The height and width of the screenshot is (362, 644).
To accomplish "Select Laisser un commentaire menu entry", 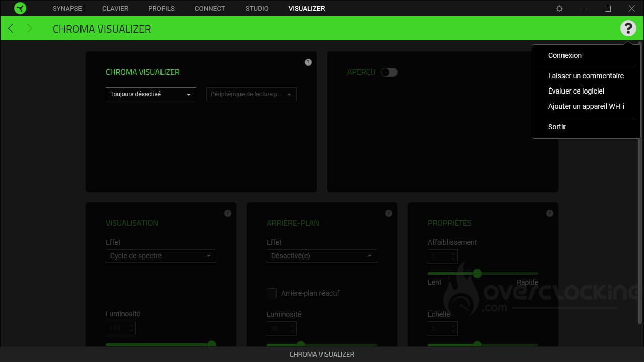I will click(586, 76).
